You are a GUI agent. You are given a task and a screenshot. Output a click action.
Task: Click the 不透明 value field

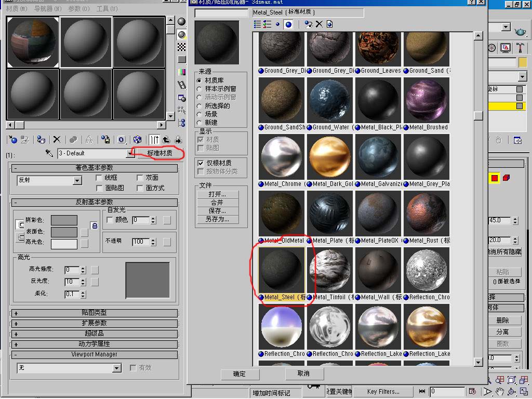pos(141,242)
